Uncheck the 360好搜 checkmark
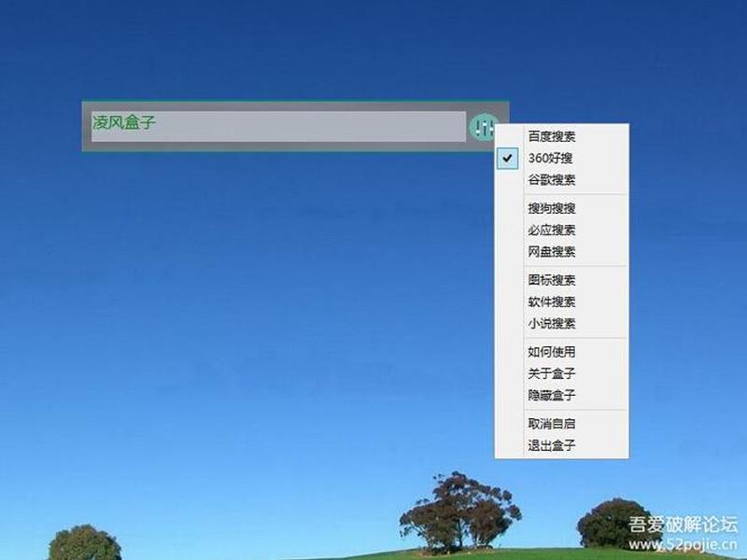This screenshot has height=560, width=747. [507, 158]
